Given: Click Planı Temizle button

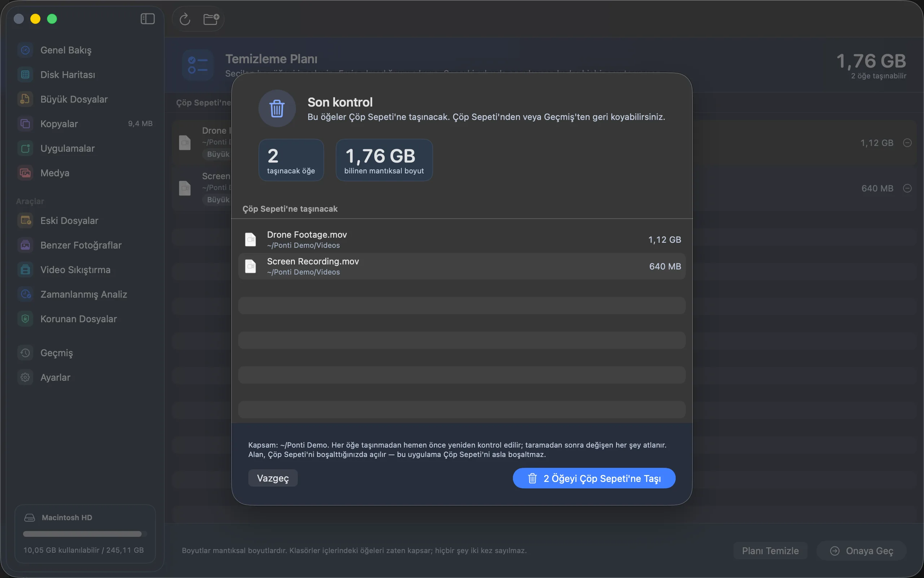Looking at the screenshot, I should (770, 551).
